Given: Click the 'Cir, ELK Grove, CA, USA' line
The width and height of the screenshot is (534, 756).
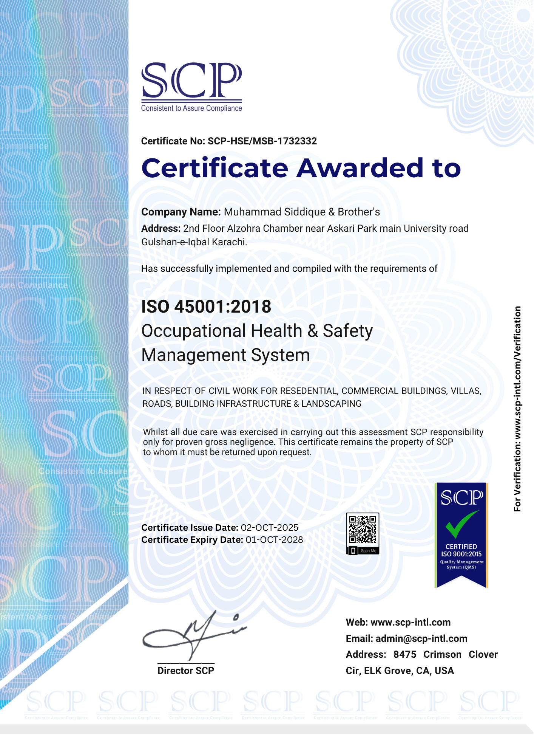Looking at the screenshot, I should click(x=400, y=671).
